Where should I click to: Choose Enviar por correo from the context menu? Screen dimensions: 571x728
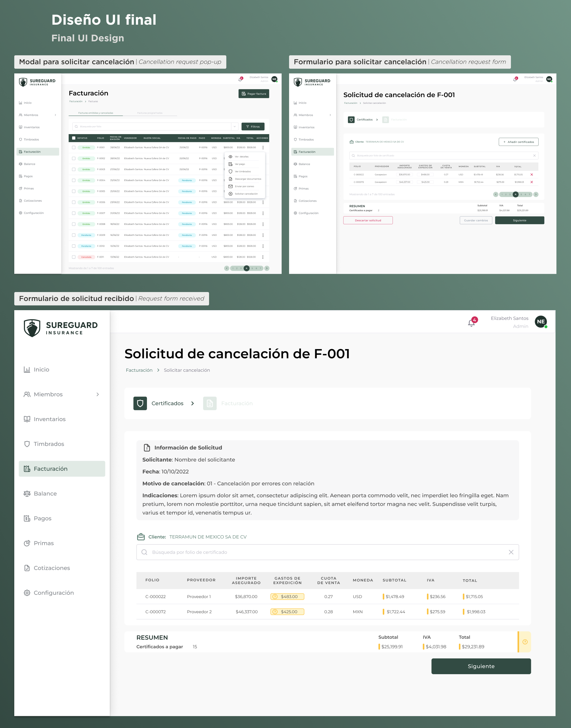point(244,186)
